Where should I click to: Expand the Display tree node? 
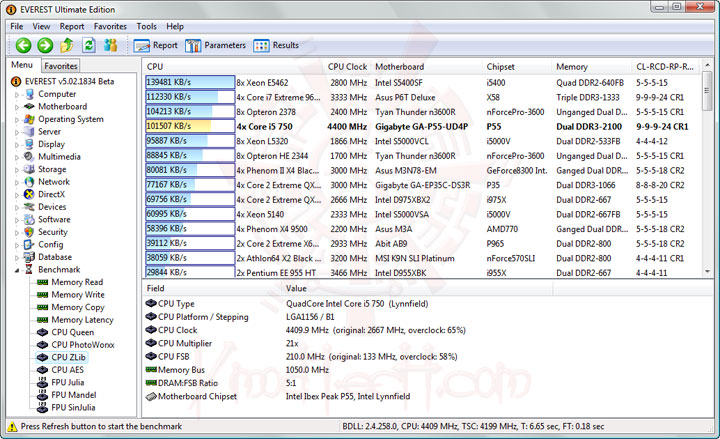point(17,145)
